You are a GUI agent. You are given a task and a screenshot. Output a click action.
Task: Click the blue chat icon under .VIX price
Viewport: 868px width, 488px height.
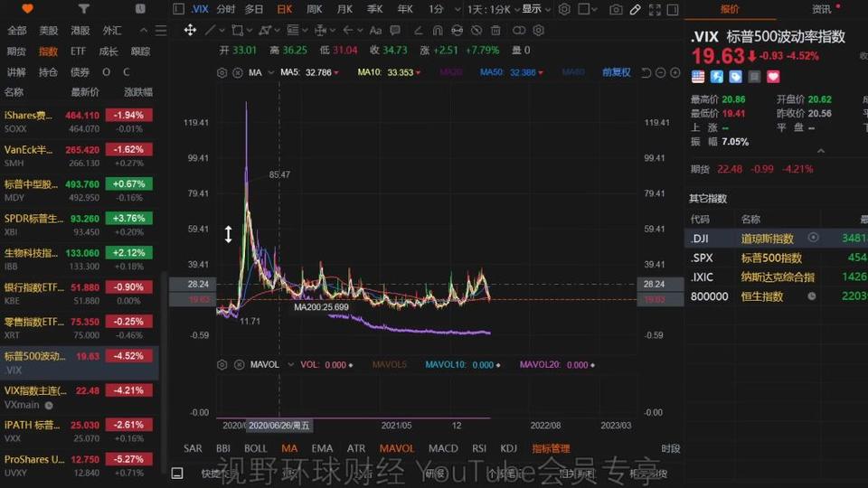717,76
